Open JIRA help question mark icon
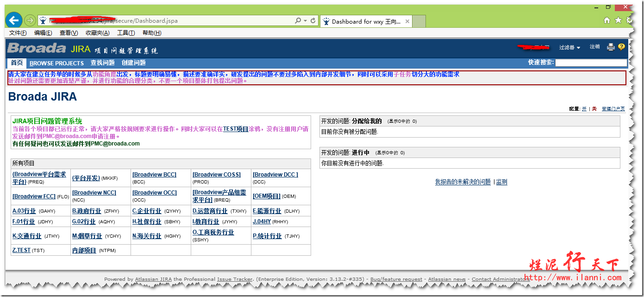 (x=621, y=47)
